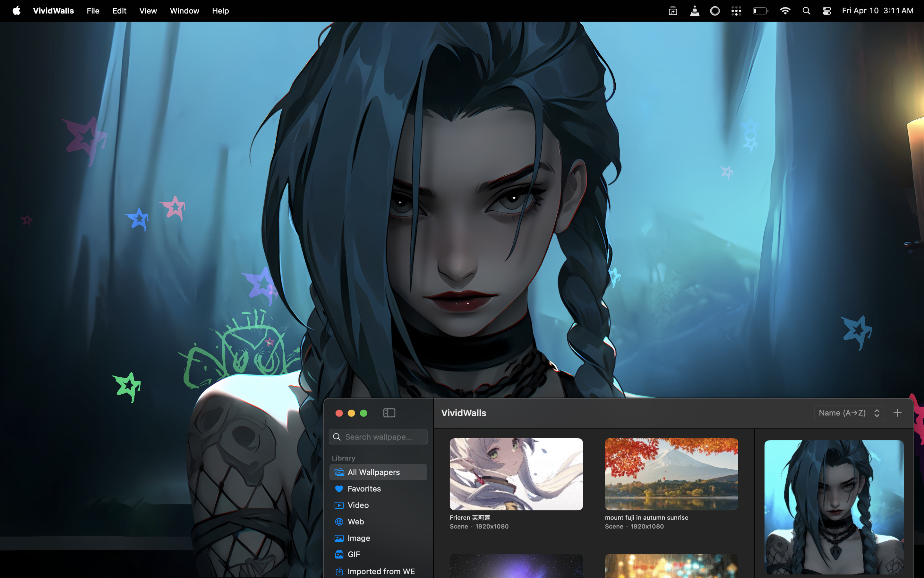The width and height of the screenshot is (924, 578).
Task: Click the 'Library' sidebar header
Action: (x=343, y=458)
